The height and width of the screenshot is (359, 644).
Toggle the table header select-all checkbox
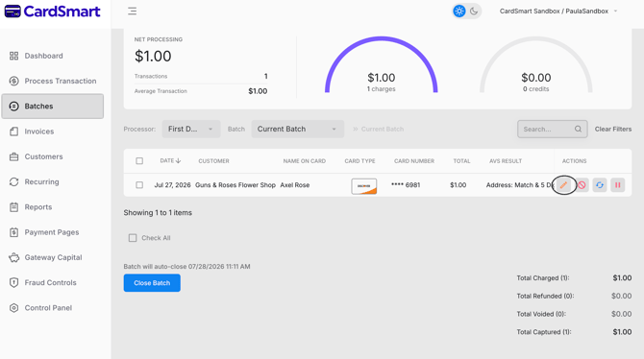[139, 161]
